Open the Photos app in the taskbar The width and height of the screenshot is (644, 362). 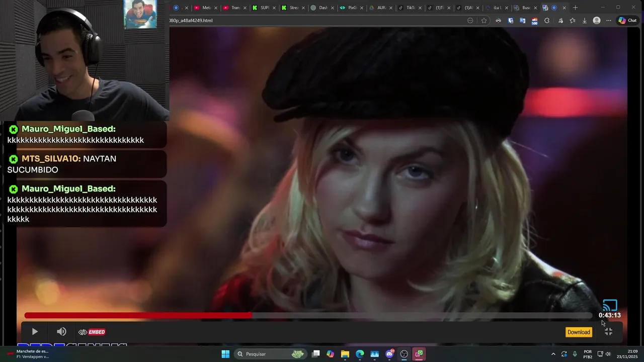coord(374,354)
